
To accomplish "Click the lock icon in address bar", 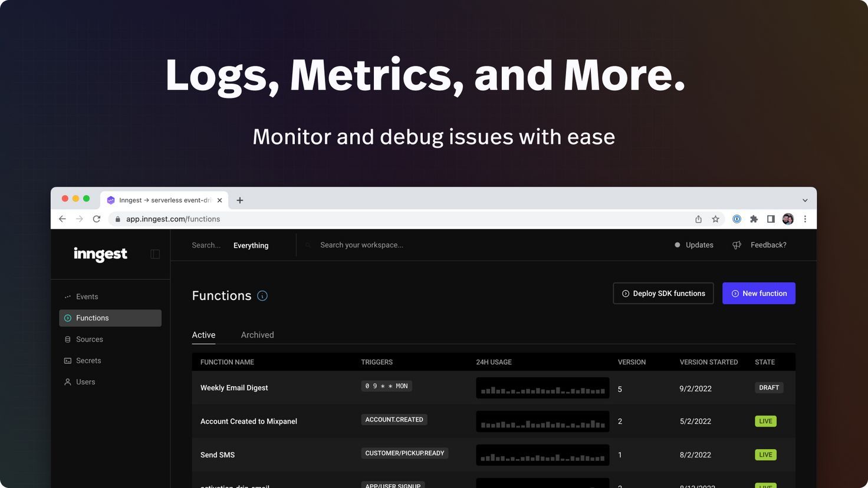I will (x=117, y=219).
